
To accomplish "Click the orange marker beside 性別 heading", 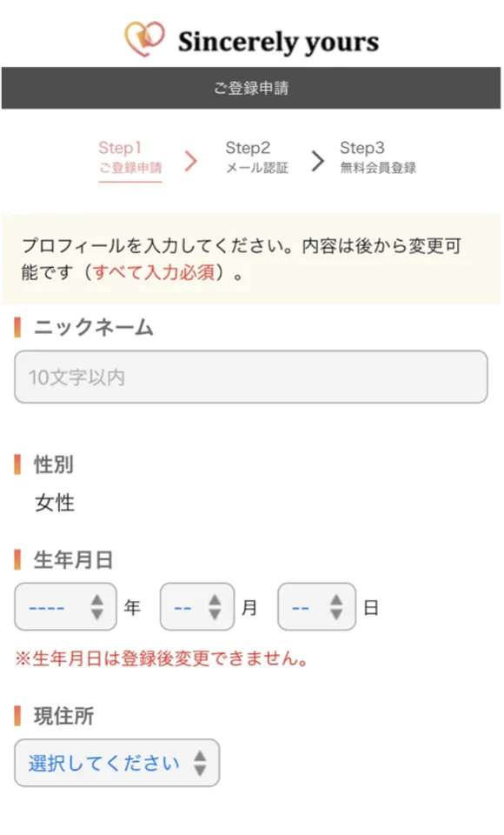I will coord(16,465).
